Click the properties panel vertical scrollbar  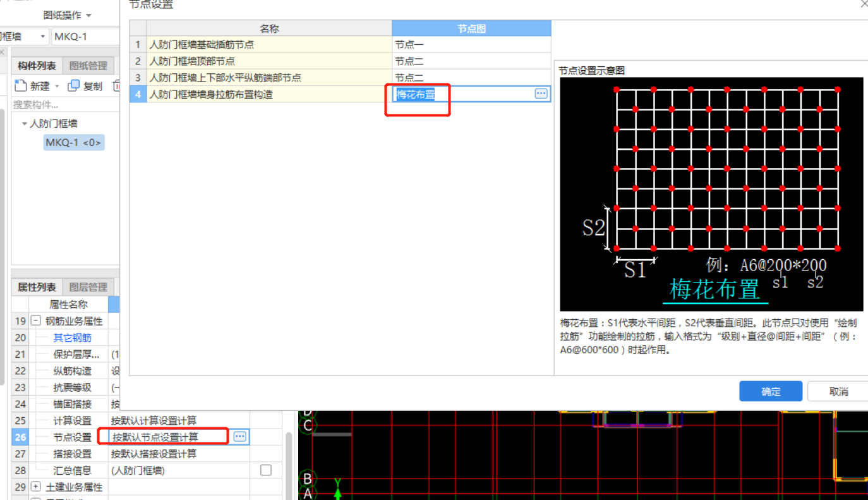click(289, 466)
